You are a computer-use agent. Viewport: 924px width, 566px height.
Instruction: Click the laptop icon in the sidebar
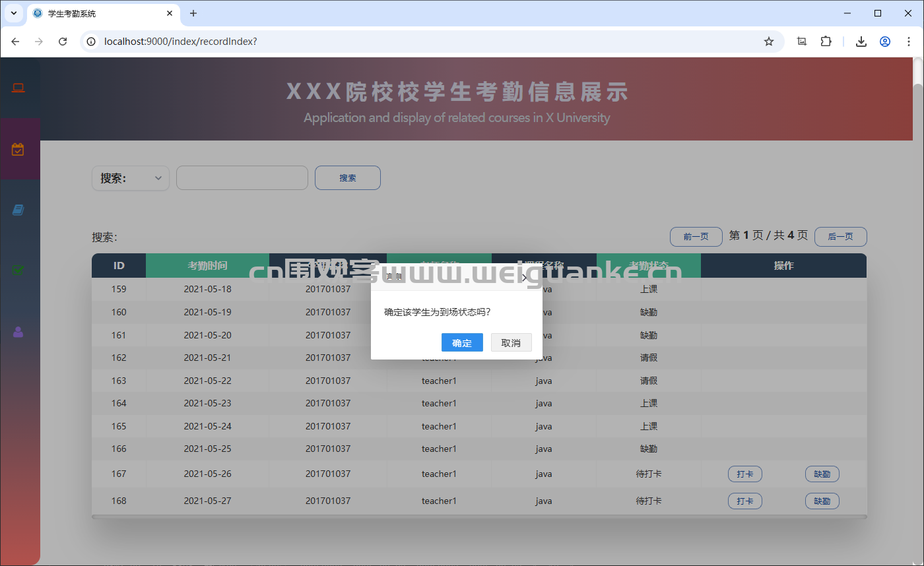pyautogui.click(x=18, y=88)
